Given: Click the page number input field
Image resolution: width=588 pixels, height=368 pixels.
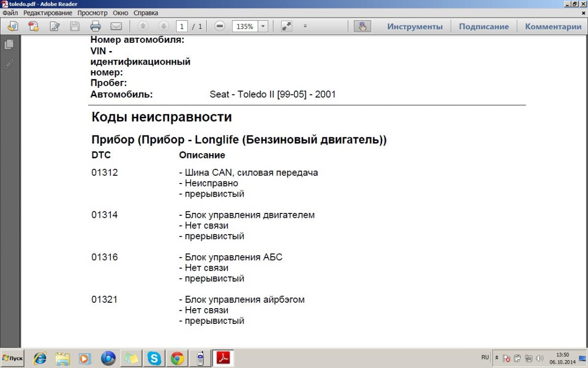Looking at the screenshot, I should [182, 26].
